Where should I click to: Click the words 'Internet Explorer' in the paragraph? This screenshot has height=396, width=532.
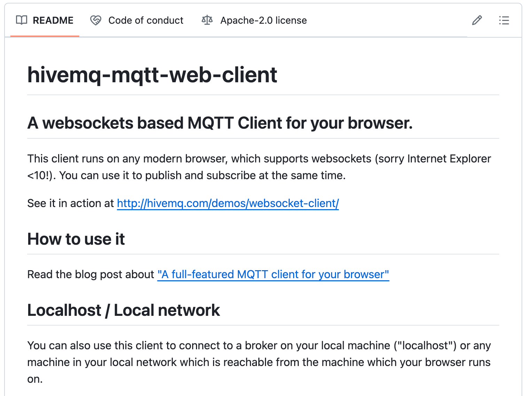point(449,159)
